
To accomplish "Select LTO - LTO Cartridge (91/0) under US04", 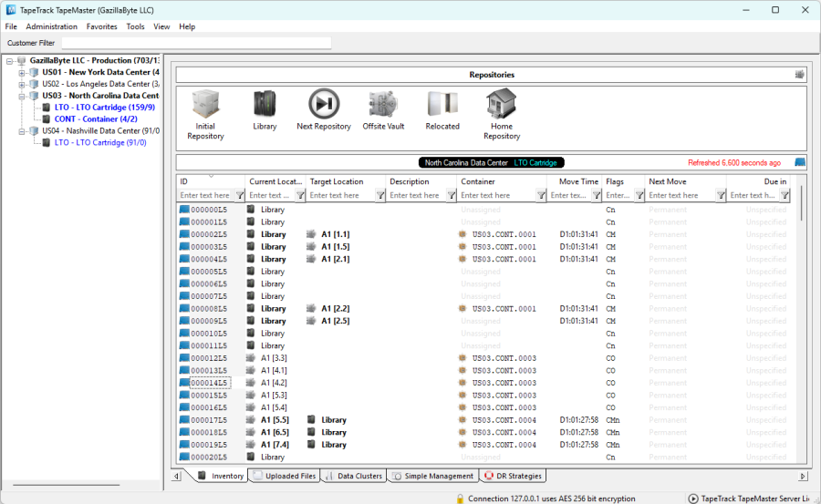I will point(100,142).
